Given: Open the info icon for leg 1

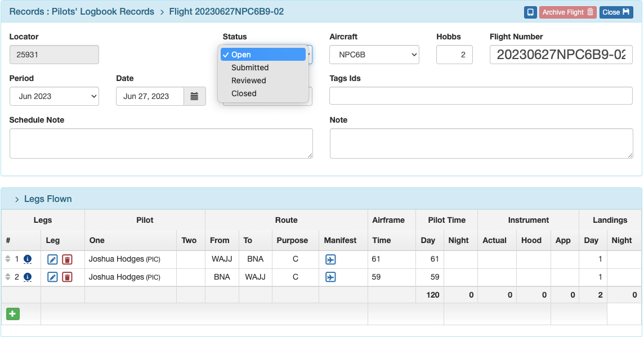Looking at the screenshot, I should tap(28, 259).
